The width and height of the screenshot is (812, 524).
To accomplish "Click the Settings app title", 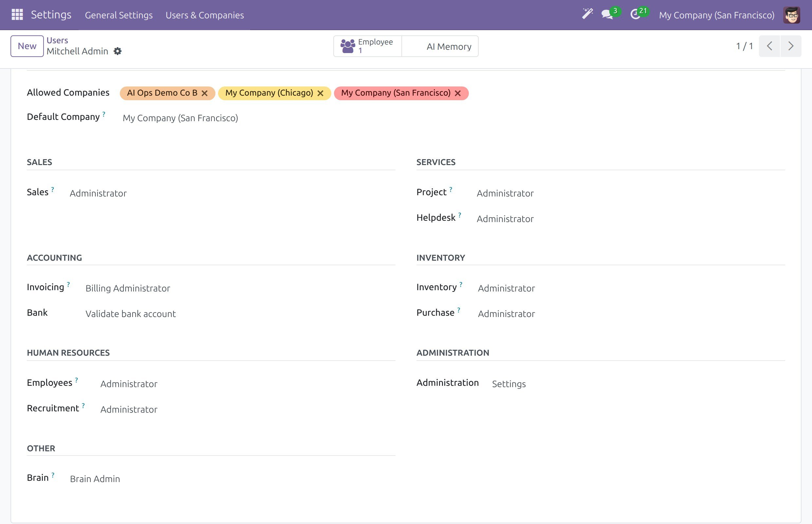I will [51, 15].
